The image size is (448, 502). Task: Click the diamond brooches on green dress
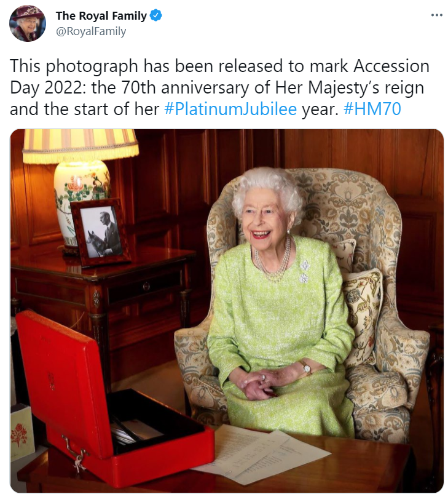click(304, 271)
